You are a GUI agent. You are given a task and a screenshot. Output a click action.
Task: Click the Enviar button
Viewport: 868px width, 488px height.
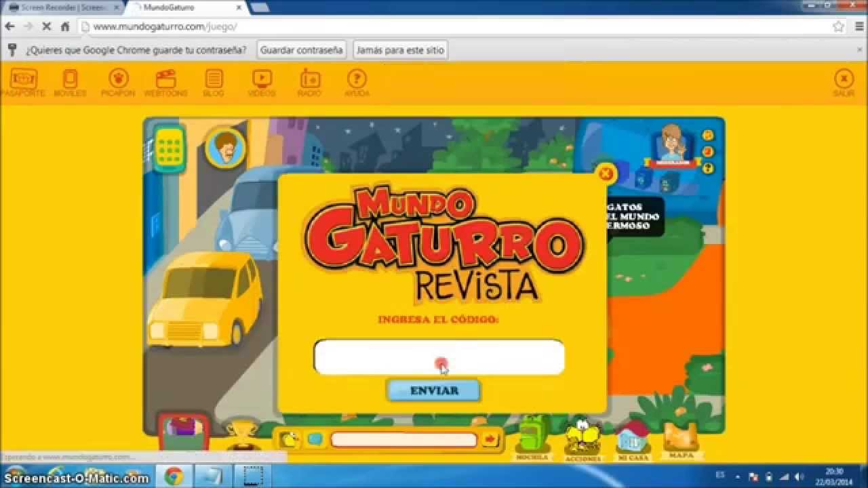coord(434,390)
